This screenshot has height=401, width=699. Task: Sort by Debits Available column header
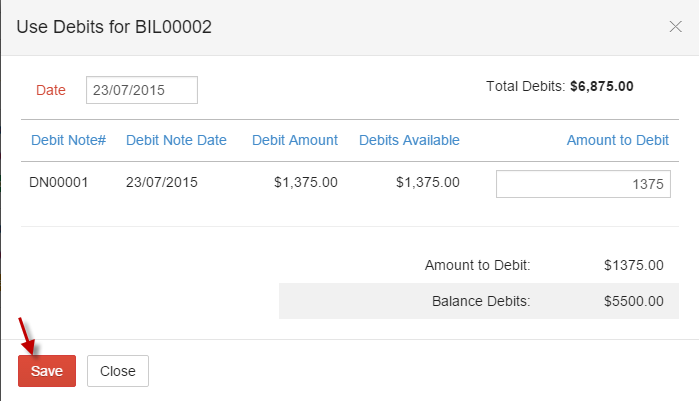[x=409, y=140]
